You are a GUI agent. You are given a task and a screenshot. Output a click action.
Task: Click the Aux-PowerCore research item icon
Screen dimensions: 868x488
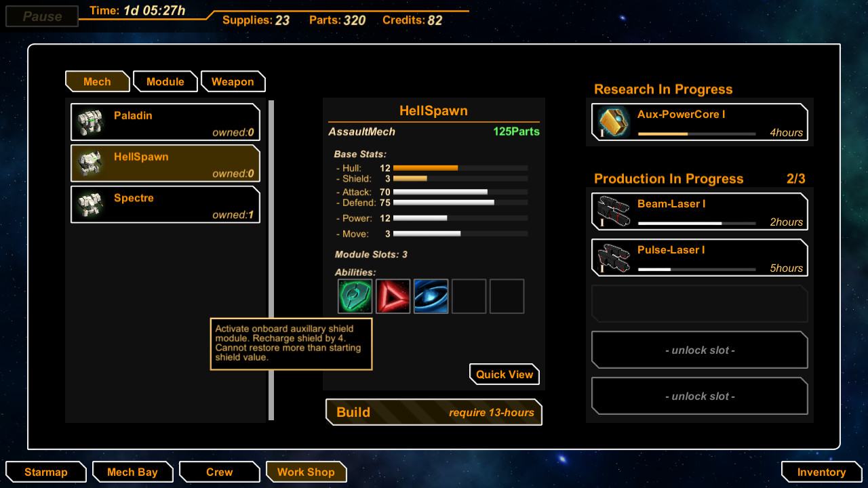(614, 122)
